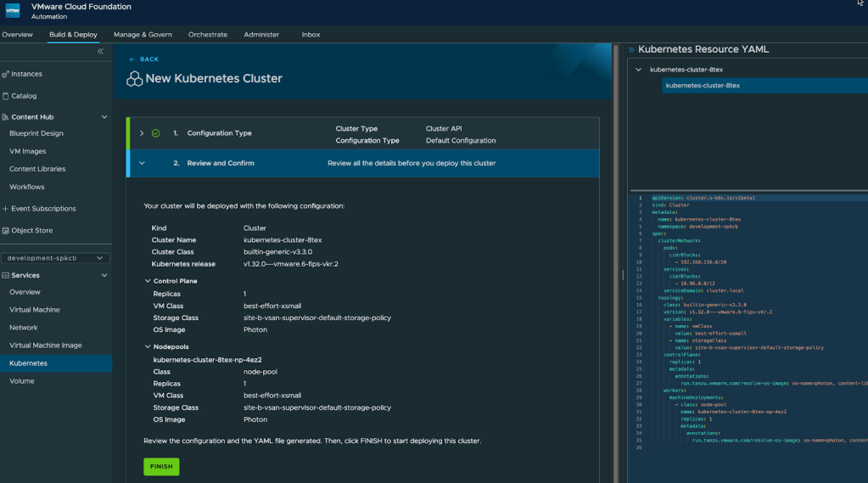This screenshot has height=483, width=868.
Task: Collapse the Services section chevron
Action: (104, 275)
